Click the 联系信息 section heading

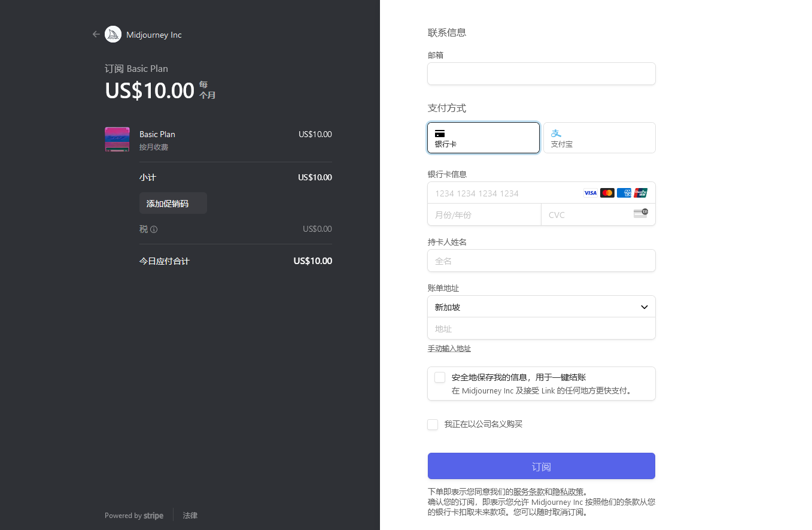click(447, 32)
